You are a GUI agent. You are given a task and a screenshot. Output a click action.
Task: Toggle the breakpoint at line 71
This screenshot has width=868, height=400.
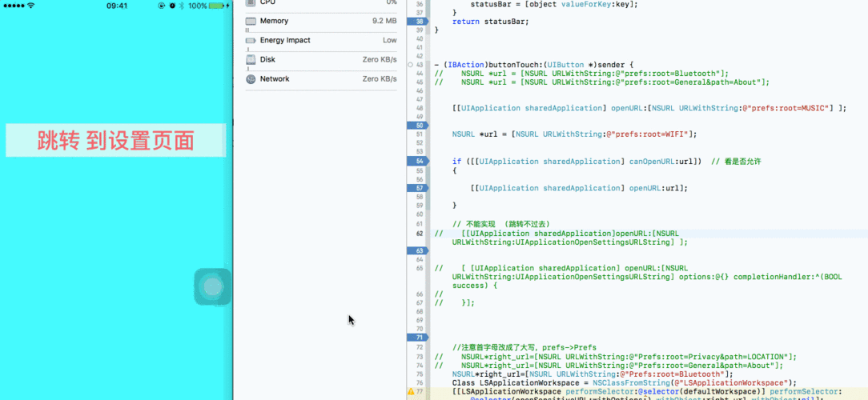click(x=418, y=338)
